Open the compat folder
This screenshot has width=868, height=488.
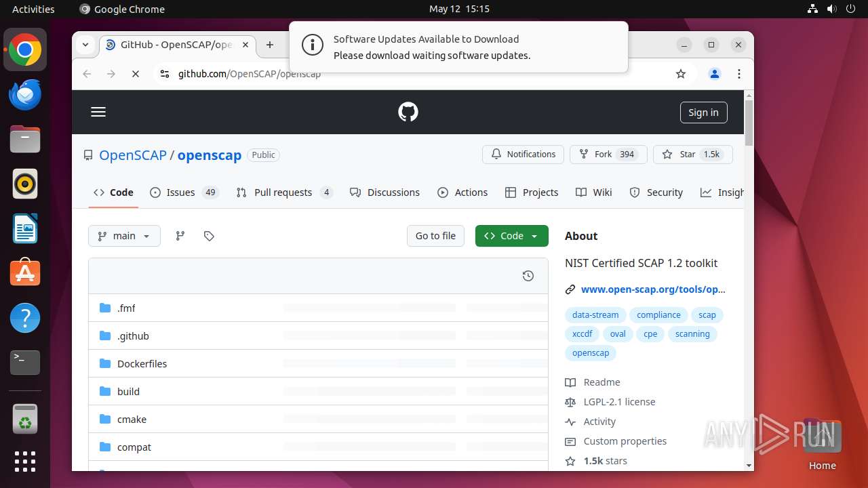134,447
